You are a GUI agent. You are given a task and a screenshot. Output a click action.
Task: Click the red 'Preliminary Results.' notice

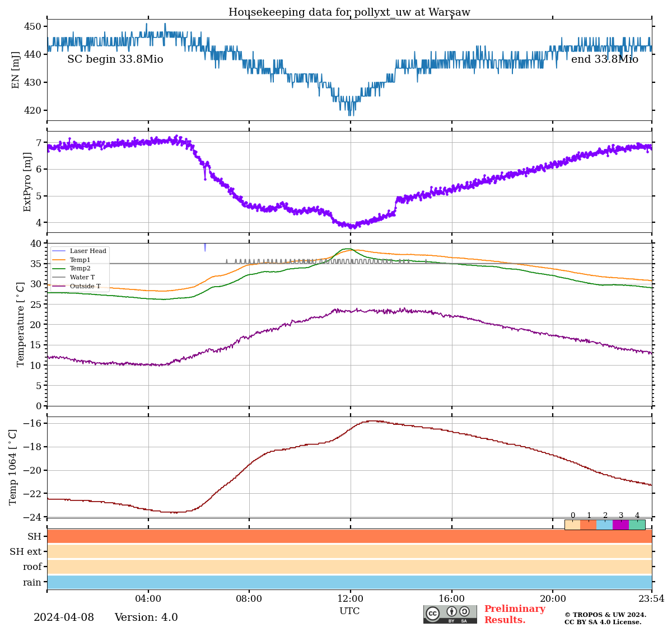tap(515, 614)
